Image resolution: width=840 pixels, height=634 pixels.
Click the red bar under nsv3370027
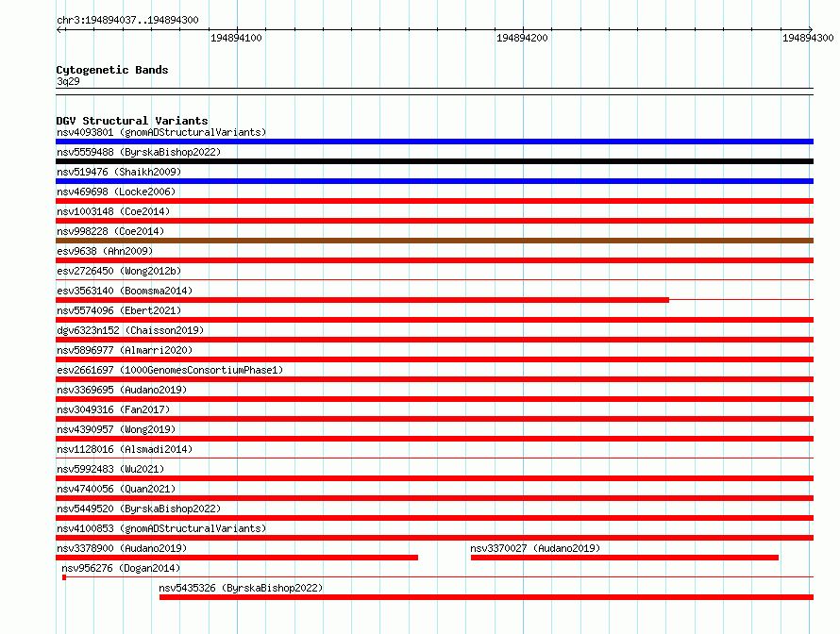625,558
